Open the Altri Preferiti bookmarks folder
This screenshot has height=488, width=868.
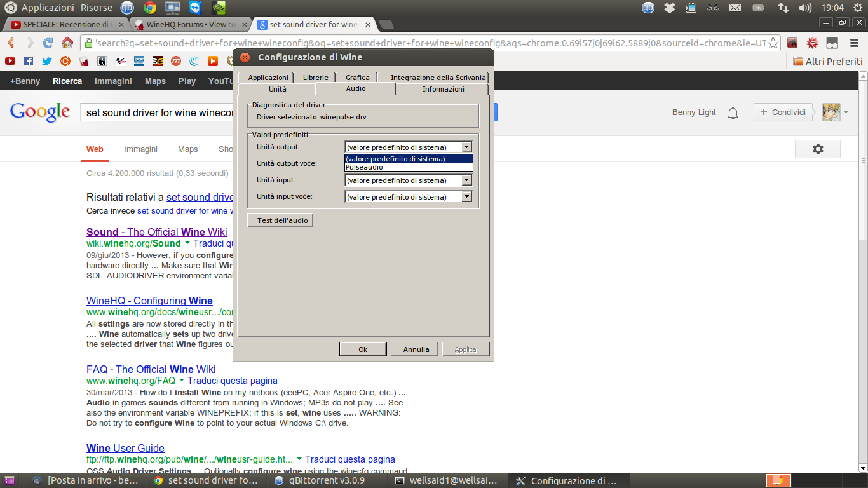828,62
